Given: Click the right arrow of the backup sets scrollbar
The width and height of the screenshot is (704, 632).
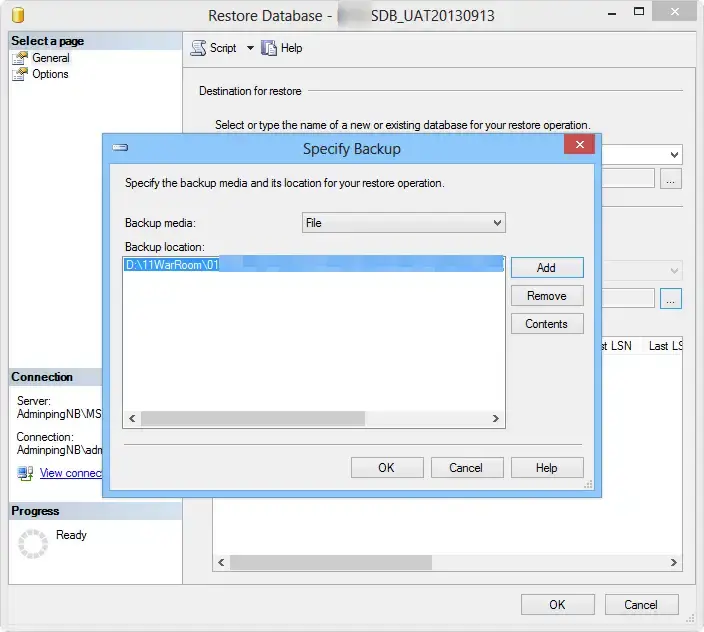Looking at the screenshot, I should tap(673, 562).
